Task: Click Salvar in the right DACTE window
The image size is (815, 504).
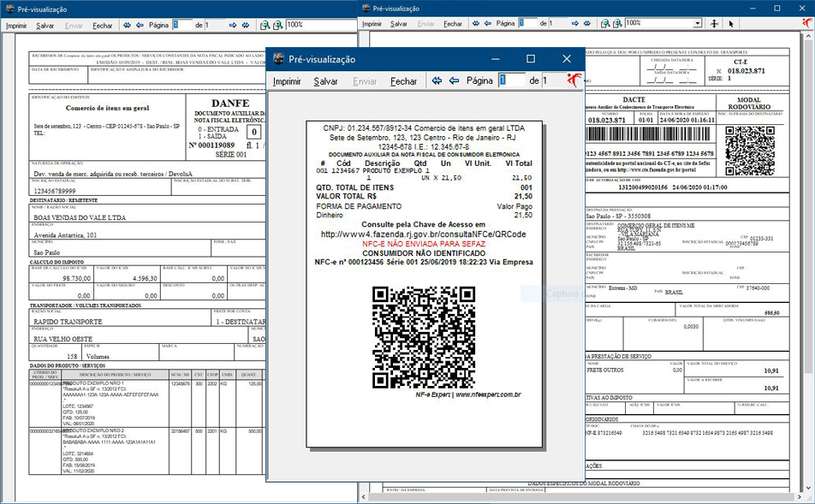Action: (x=399, y=24)
